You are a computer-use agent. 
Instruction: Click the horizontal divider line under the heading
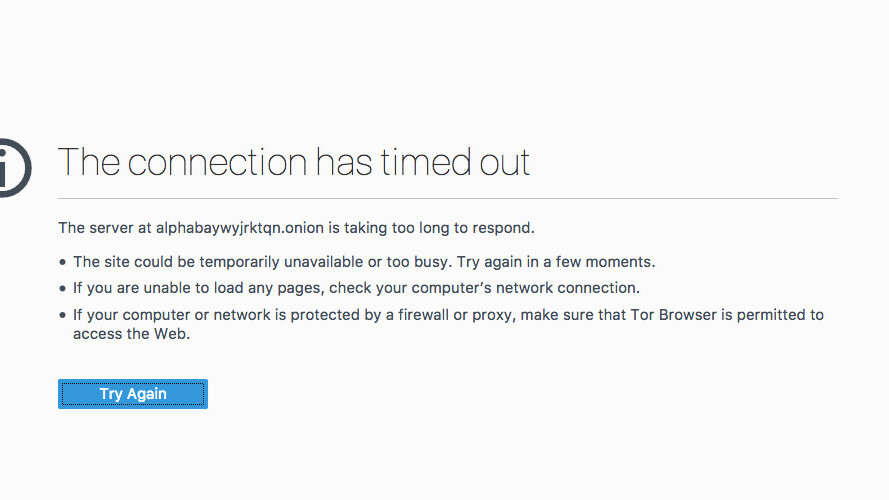point(448,198)
